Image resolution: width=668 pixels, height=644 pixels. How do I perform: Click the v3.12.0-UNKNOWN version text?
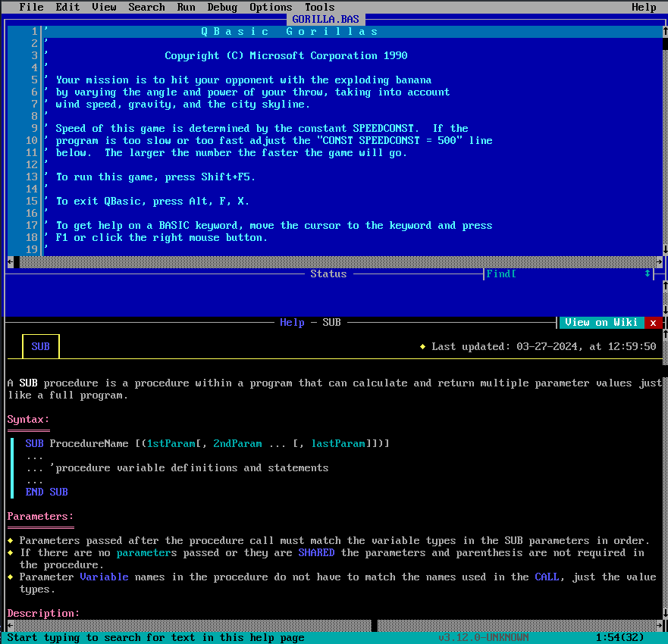click(483, 638)
